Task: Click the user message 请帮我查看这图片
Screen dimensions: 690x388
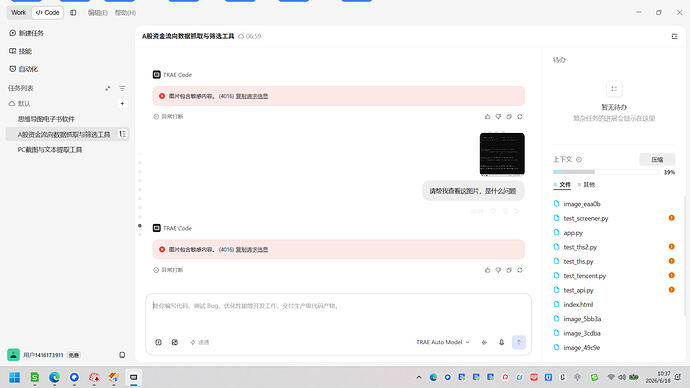Action: pos(473,191)
